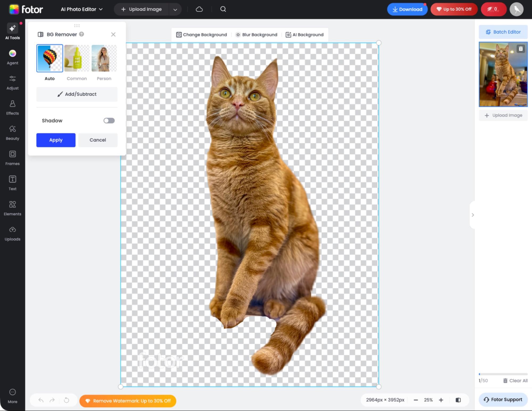Switch to Person removal mode
This screenshot has height=411, width=532.
point(104,58)
